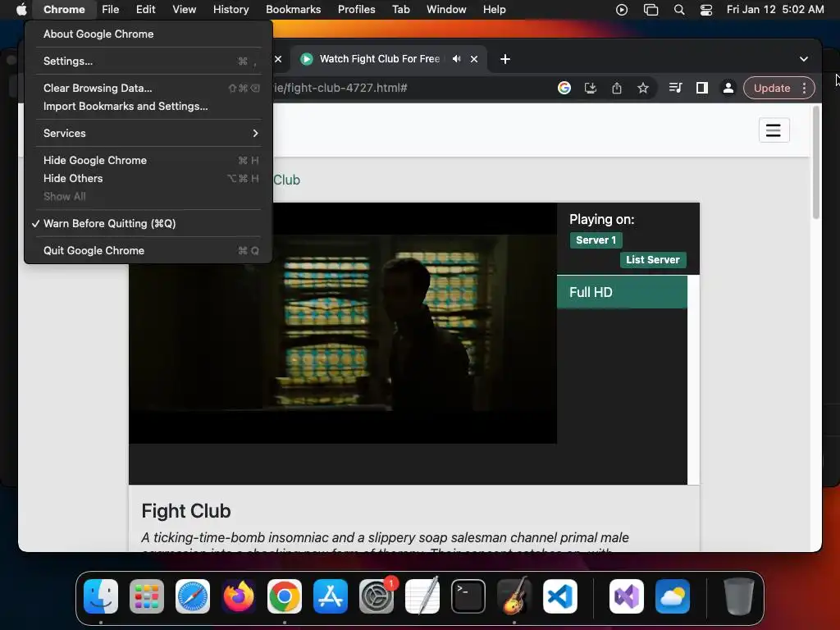This screenshot has height=630, width=840.
Task: Click the date and time display
Action: [774, 10]
